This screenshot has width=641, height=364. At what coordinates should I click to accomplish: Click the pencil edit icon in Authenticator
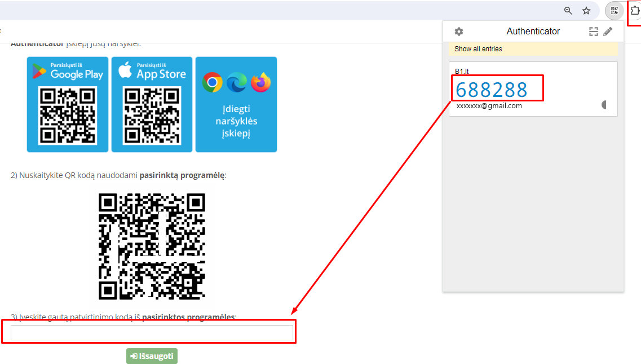tap(608, 32)
